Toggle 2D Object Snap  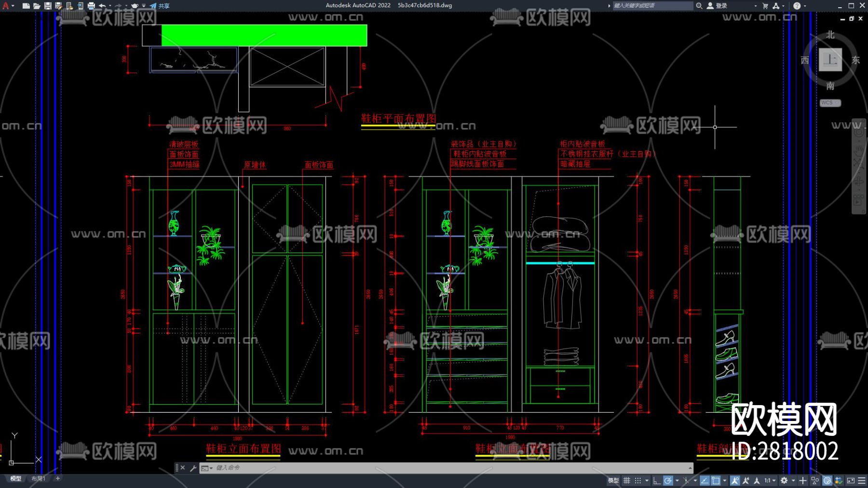[x=716, y=480]
